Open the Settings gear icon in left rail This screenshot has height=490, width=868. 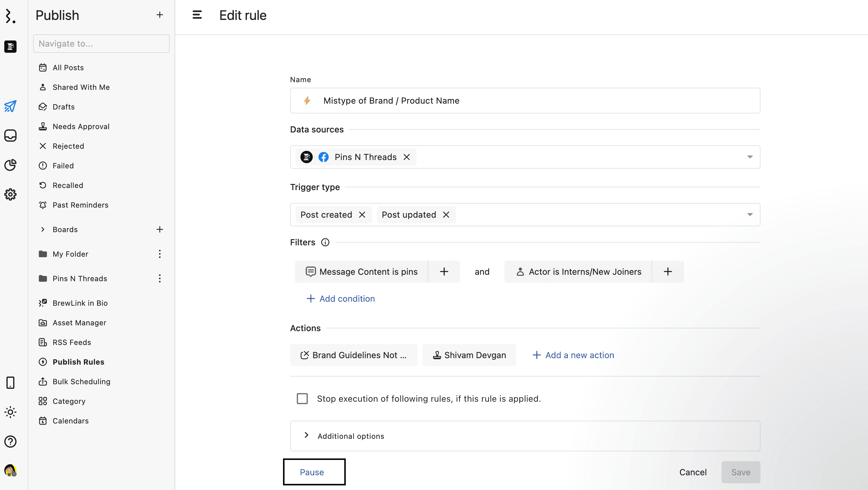10,194
